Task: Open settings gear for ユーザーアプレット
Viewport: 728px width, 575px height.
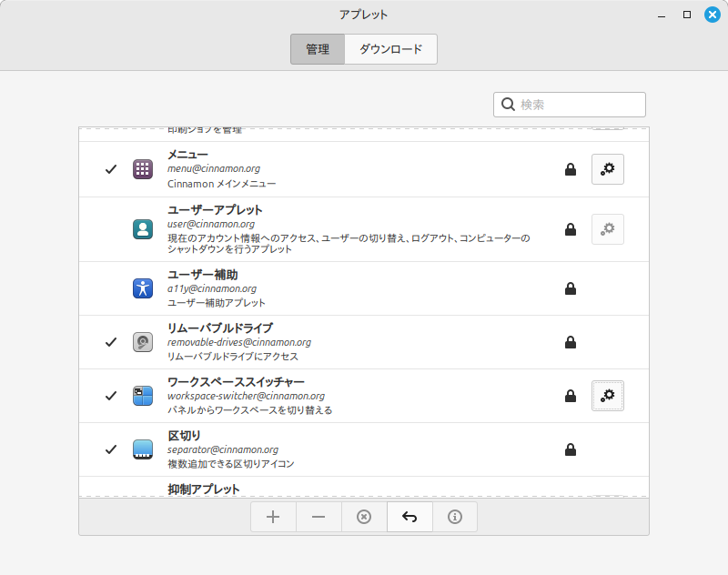Action: click(607, 229)
